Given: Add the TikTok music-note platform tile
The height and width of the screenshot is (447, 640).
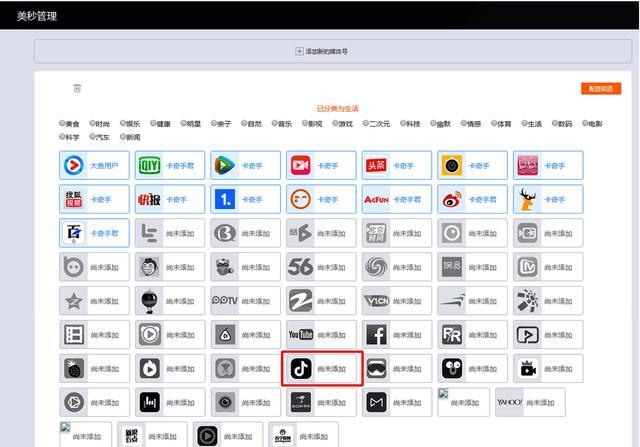Looking at the screenshot, I should [322, 369].
